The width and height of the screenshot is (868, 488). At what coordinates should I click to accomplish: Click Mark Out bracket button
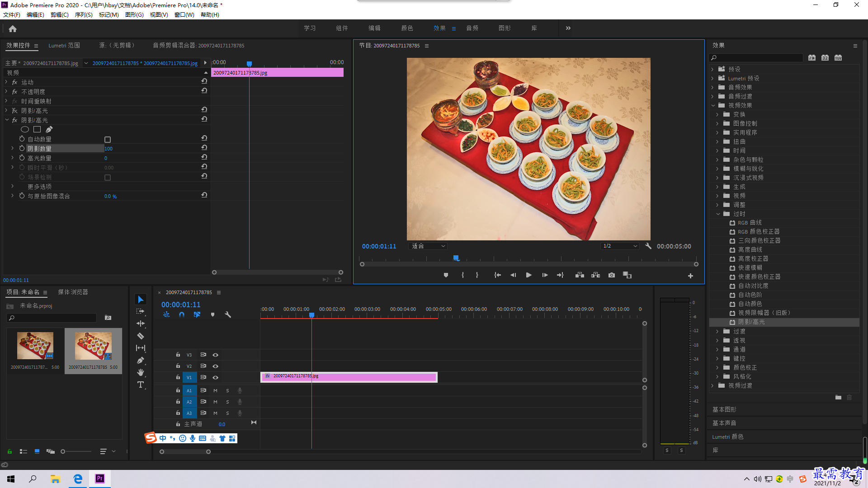tap(477, 275)
